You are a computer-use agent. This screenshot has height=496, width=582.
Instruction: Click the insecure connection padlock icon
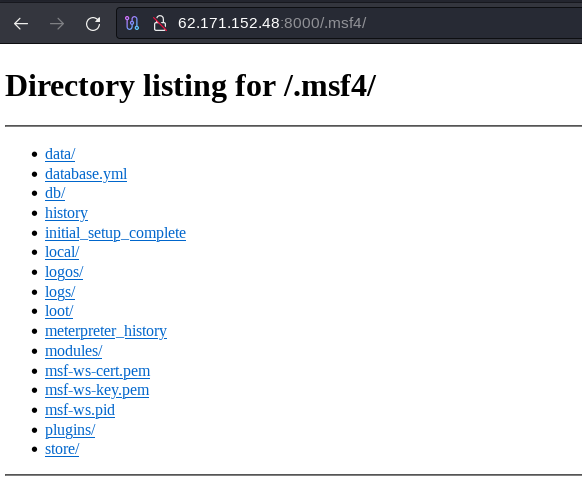[x=160, y=23]
